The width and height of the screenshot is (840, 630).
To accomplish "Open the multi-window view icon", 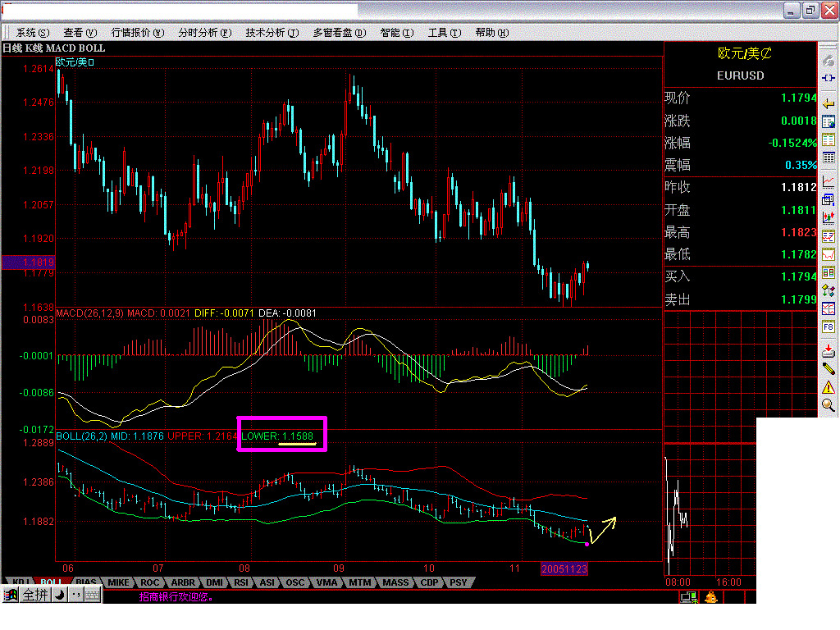I will tap(829, 200).
